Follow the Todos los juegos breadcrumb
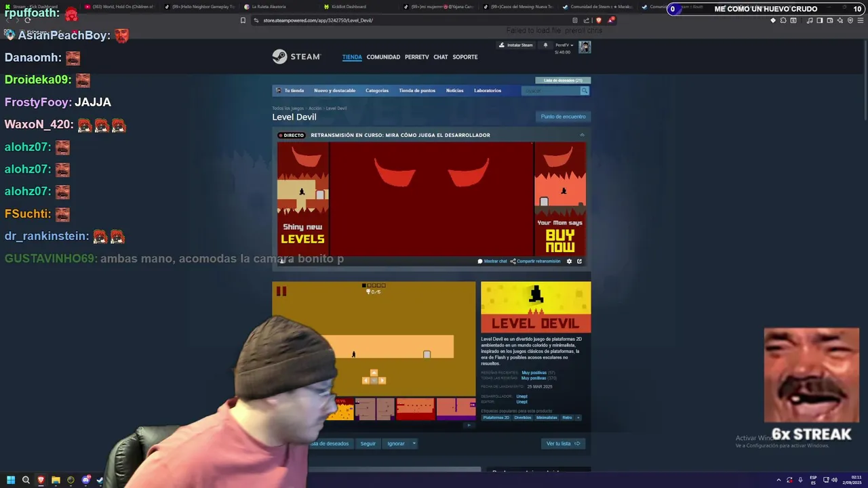 point(288,108)
